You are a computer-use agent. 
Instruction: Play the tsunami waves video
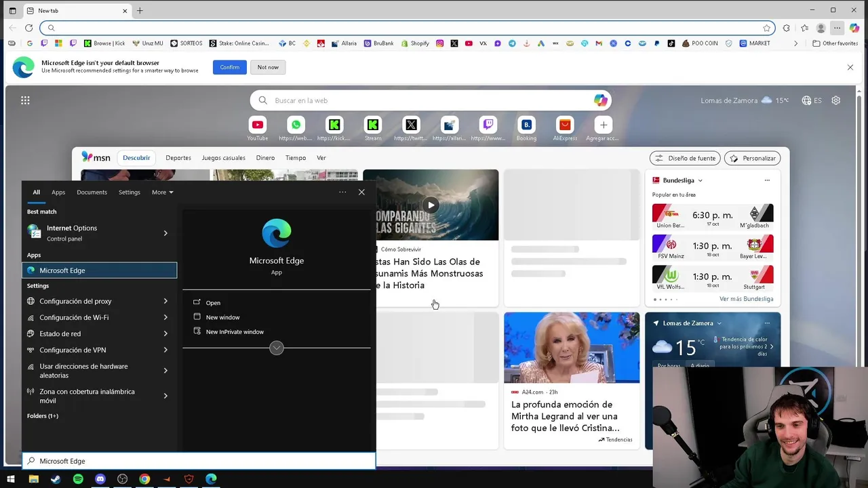click(x=431, y=205)
